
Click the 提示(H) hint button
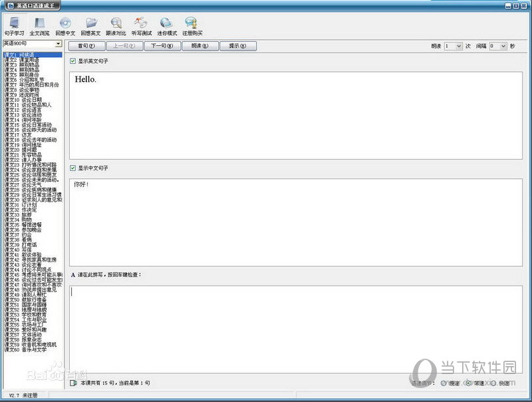tap(237, 46)
